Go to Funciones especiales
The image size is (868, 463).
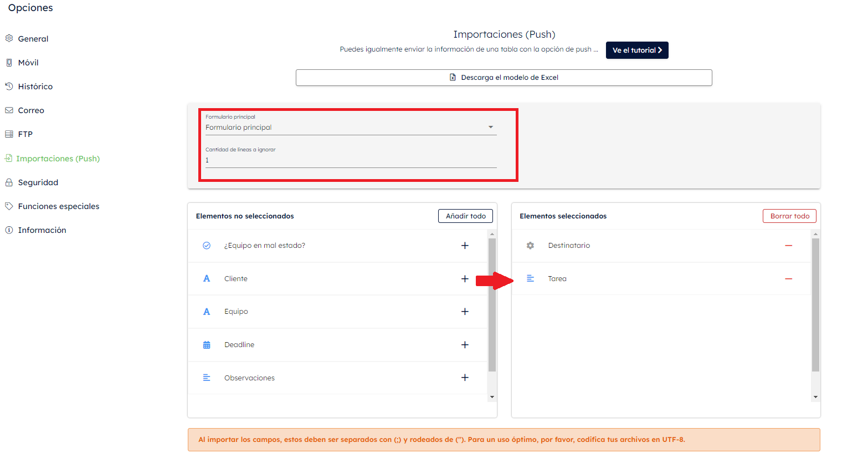point(59,206)
